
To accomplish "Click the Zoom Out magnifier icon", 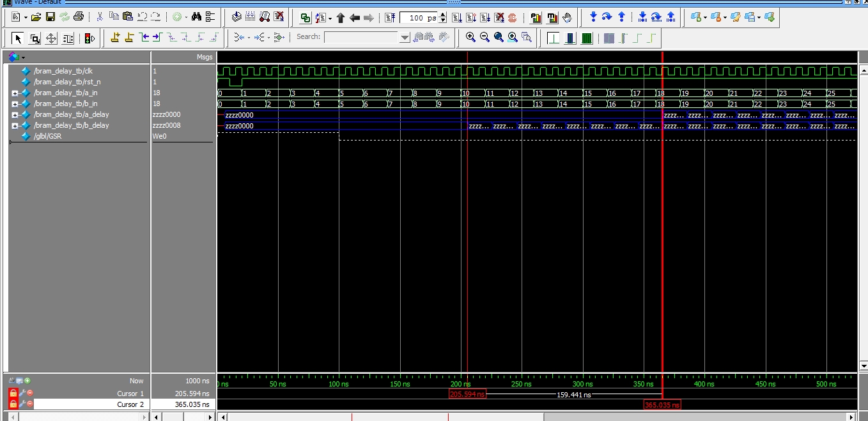I will point(484,38).
